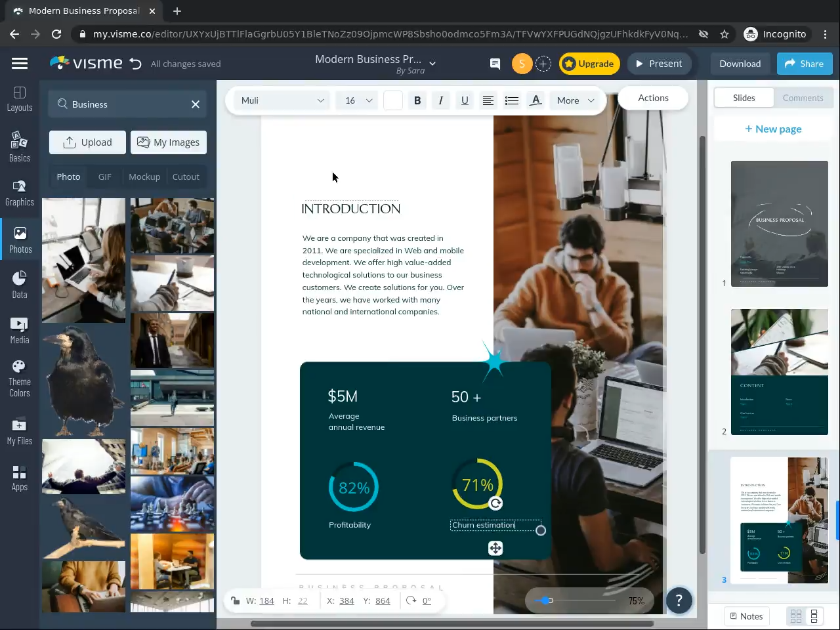Switch to grid slide view

tap(796, 616)
